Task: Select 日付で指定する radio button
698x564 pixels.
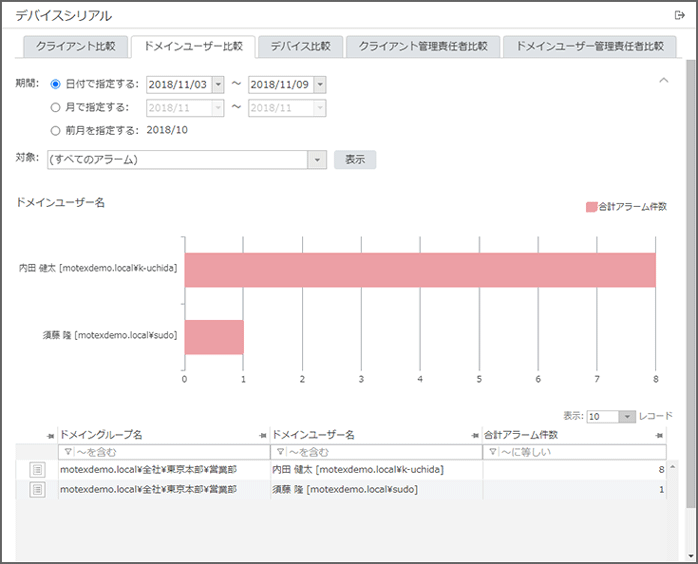Action: (55, 84)
